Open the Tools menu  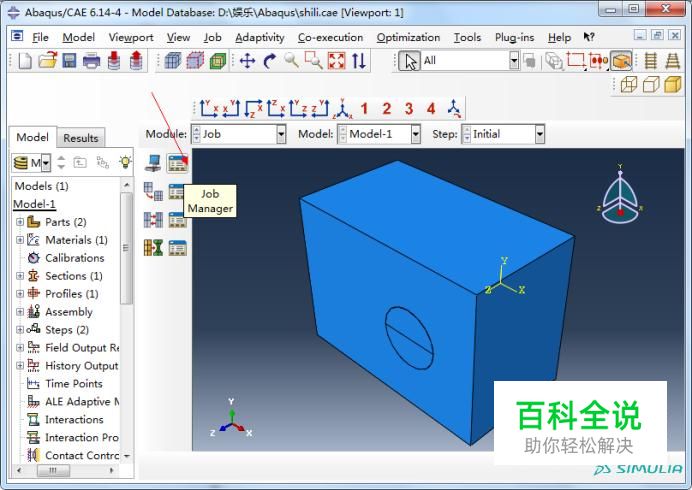coord(467,38)
